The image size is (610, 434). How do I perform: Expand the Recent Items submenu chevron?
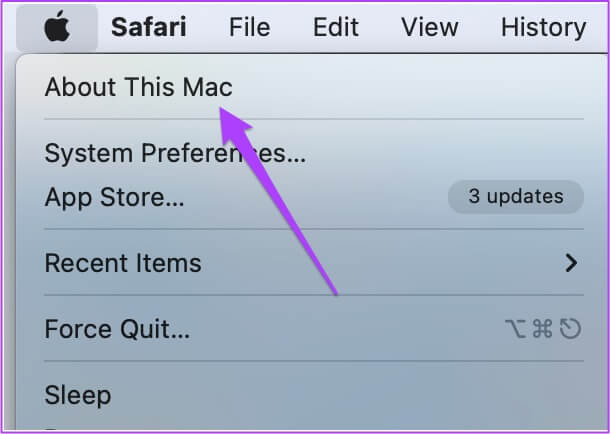tap(571, 263)
